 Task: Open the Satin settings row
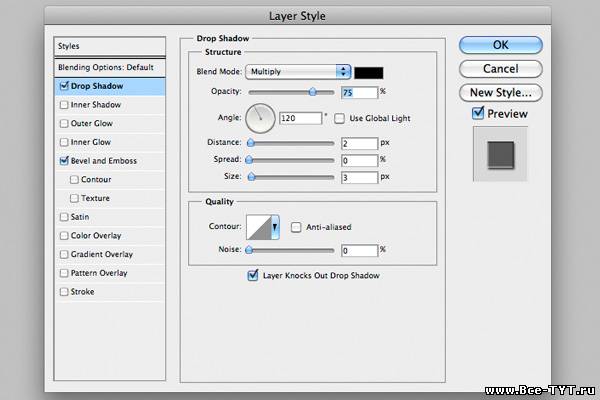coord(110,217)
